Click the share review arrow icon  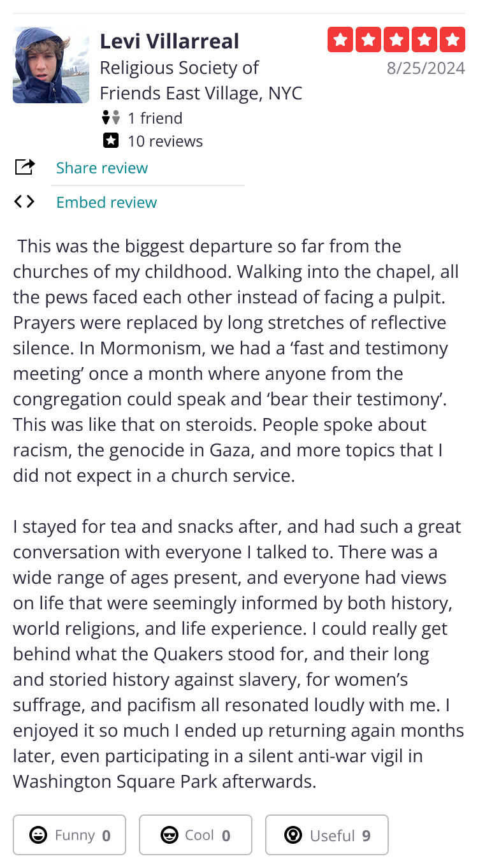coord(25,167)
